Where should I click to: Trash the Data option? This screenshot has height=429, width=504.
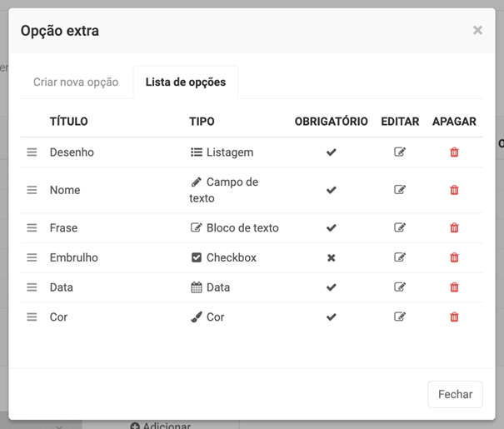[454, 287]
